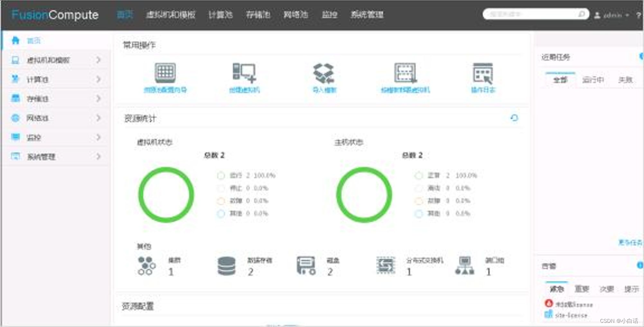This screenshot has height=327, width=644.
Task: Switch to the 全部 tasks tab
Action: [x=560, y=80]
